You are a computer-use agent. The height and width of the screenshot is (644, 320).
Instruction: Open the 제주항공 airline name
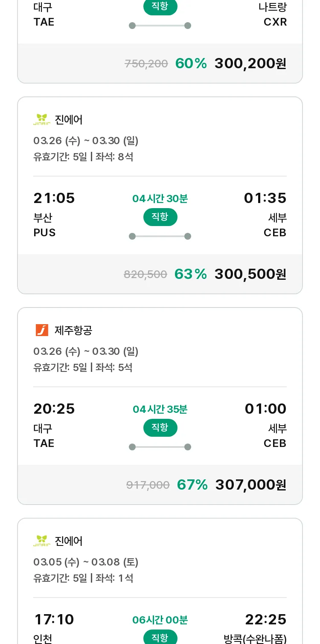point(73,330)
